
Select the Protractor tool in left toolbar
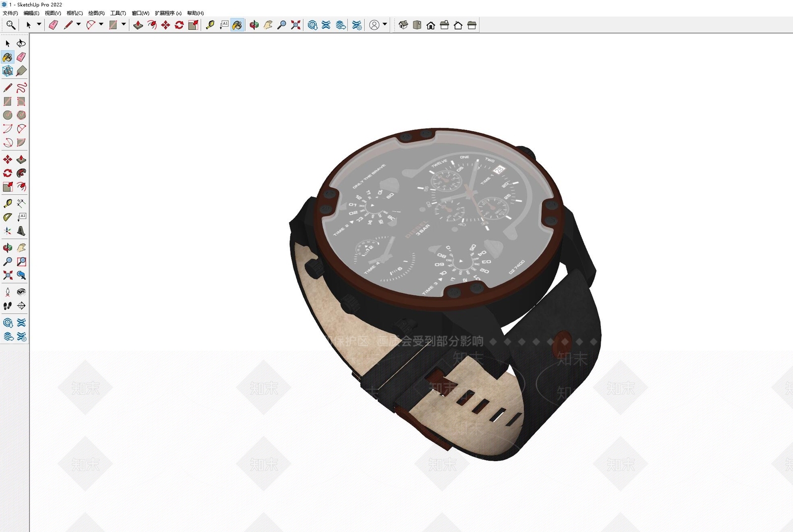coord(8,217)
